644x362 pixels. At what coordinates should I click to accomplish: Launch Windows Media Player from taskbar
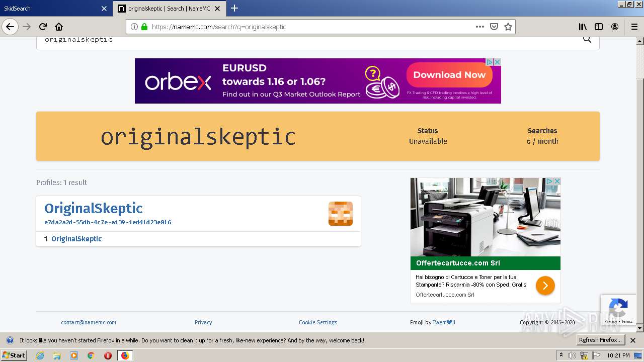(x=74, y=355)
